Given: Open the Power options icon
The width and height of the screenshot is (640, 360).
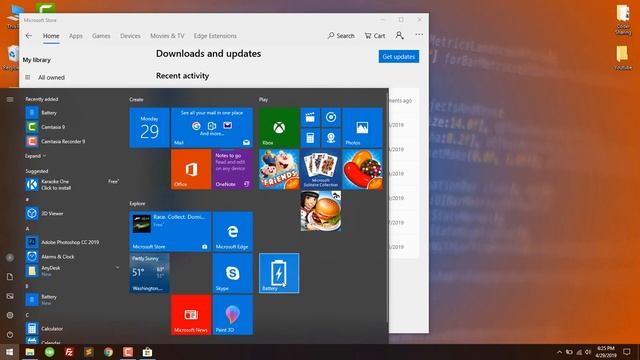Looking at the screenshot, I should coord(10,334).
